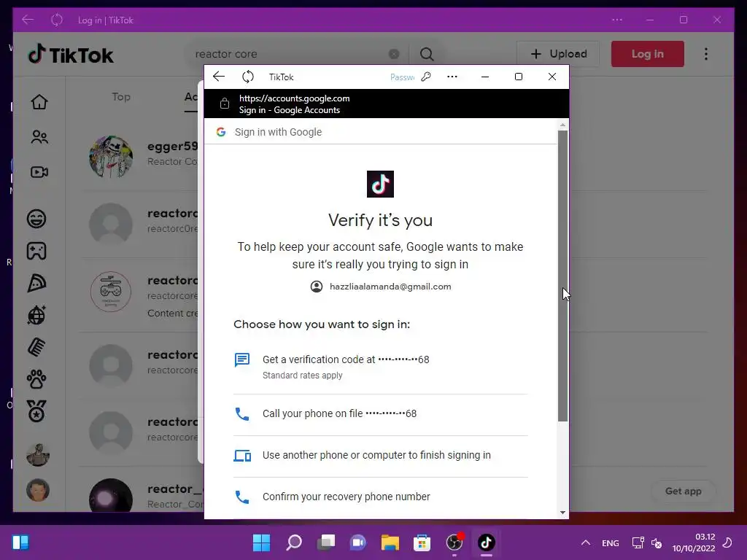
Task: Click the account avatar icon beside the email
Action: point(317,287)
